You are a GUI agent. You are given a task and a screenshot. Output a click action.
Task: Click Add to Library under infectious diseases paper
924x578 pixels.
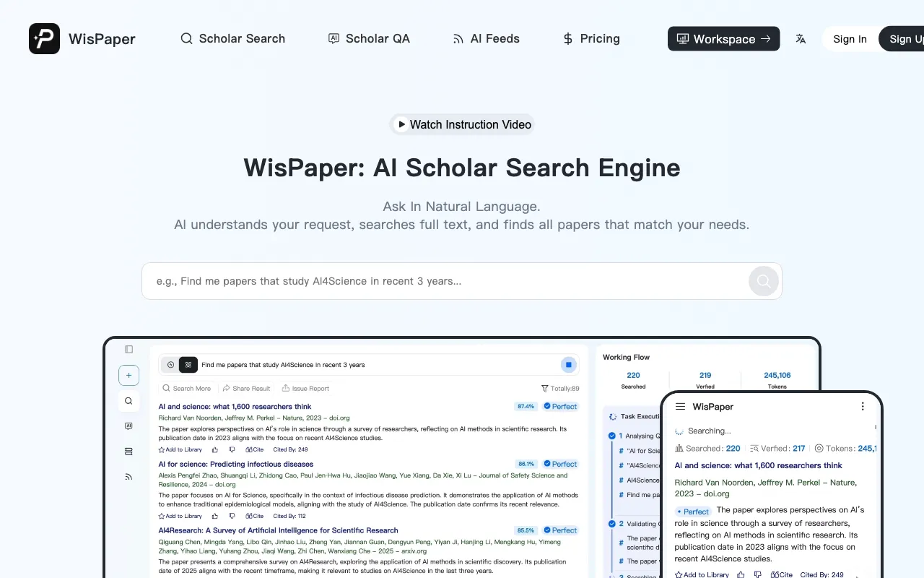point(180,516)
